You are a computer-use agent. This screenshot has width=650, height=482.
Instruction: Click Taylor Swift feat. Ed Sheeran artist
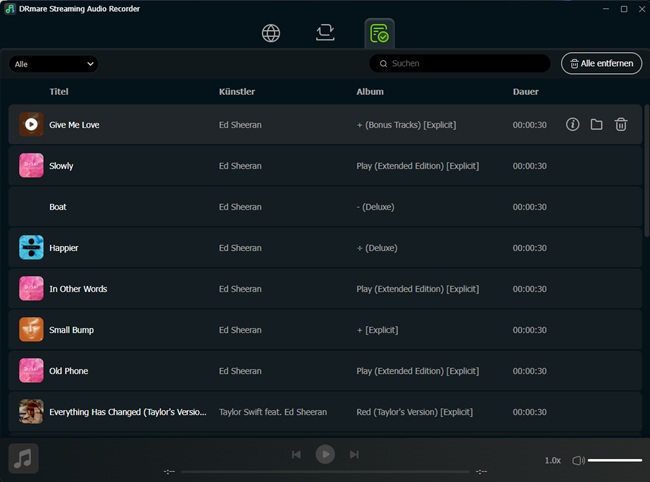click(273, 412)
